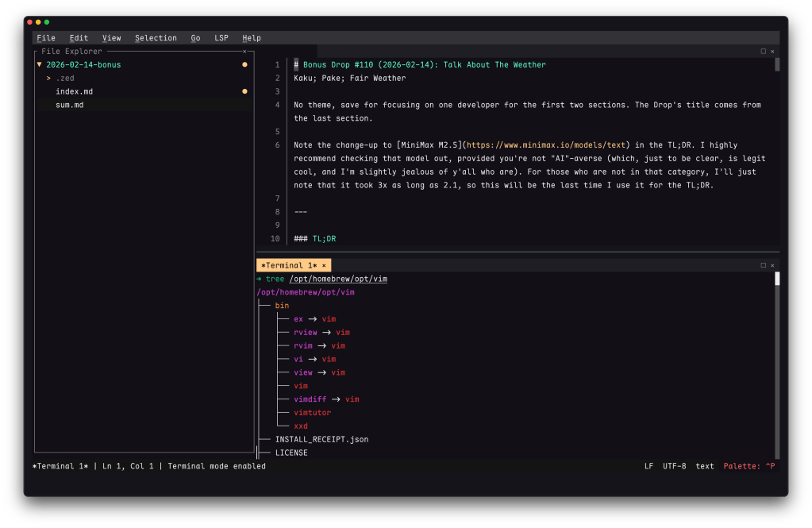
Task: Maximize the editor pane
Action: (x=764, y=52)
